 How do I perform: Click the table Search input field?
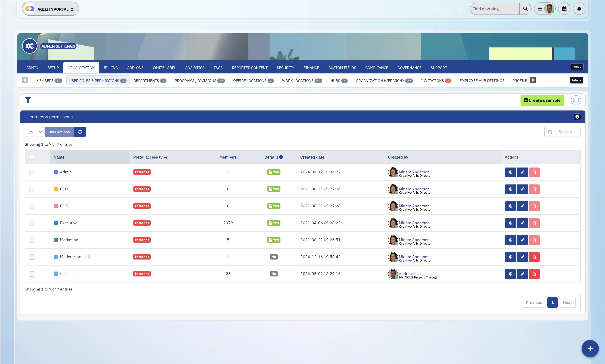[x=568, y=132]
